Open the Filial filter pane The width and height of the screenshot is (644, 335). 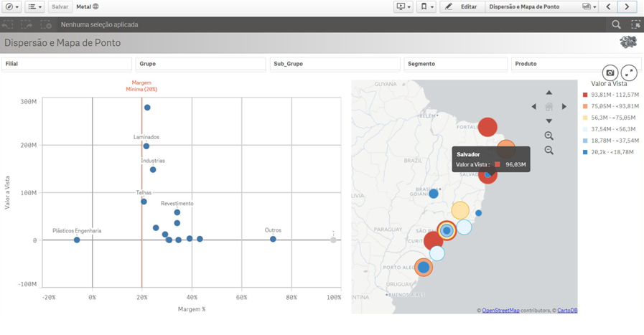pyautogui.click(x=66, y=64)
